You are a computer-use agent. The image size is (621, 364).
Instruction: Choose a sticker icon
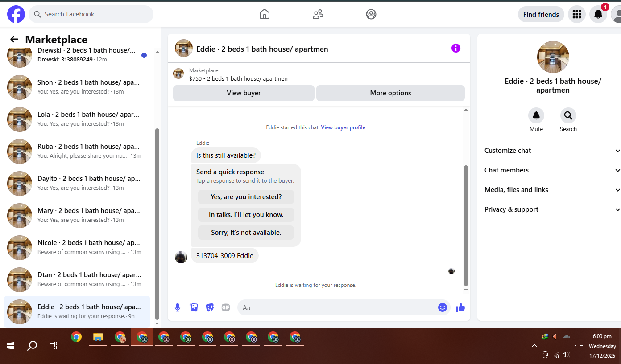[210, 307]
